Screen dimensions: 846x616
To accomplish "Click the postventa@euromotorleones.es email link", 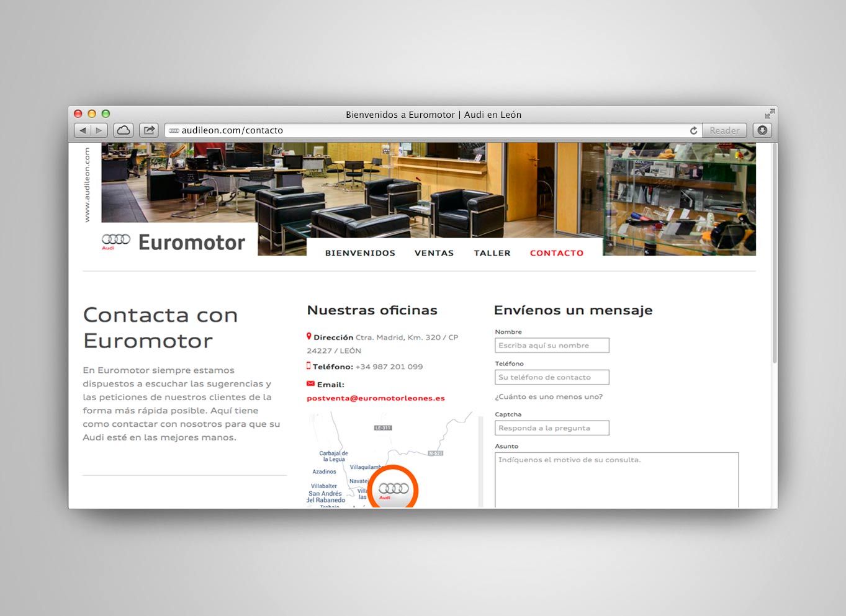I will pos(376,398).
